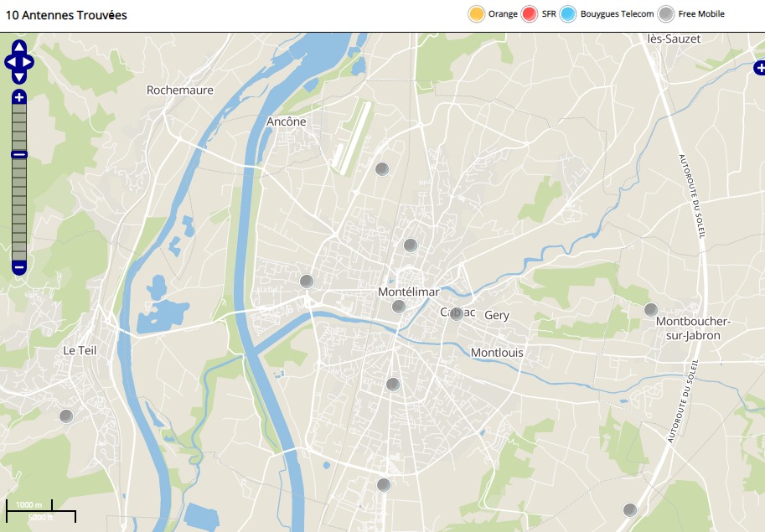Pan the map left with the arrow

coord(9,62)
